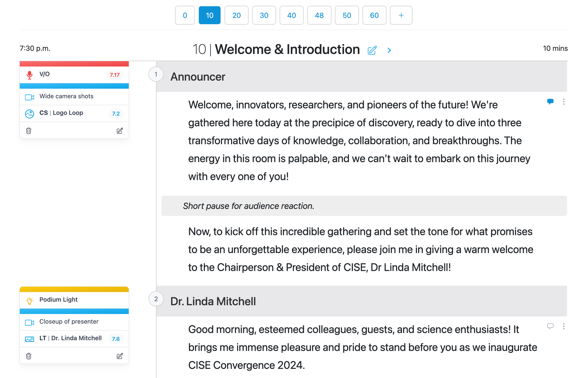Screen dimensions: 588x378
Task: Delete the Podium Light cue card
Action: pos(29,356)
